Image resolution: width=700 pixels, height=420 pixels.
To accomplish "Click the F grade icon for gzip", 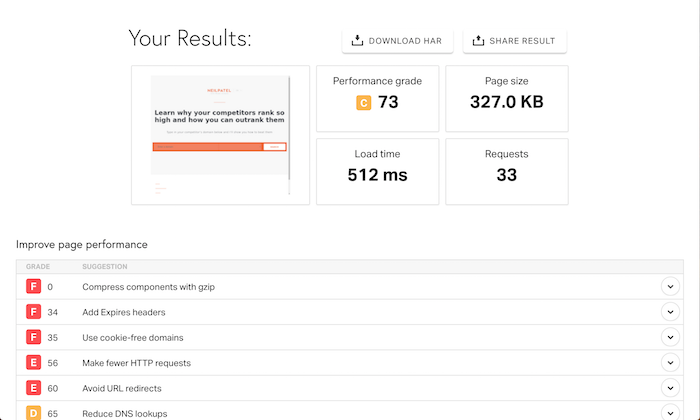I will (x=33, y=287).
